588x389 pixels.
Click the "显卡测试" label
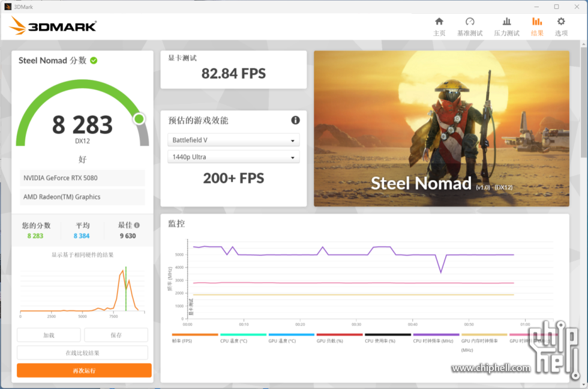coord(182,58)
